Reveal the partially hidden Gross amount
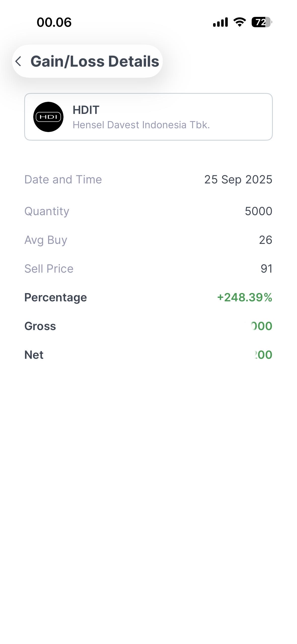The height and width of the screenshot is (644, 297). 261,326
